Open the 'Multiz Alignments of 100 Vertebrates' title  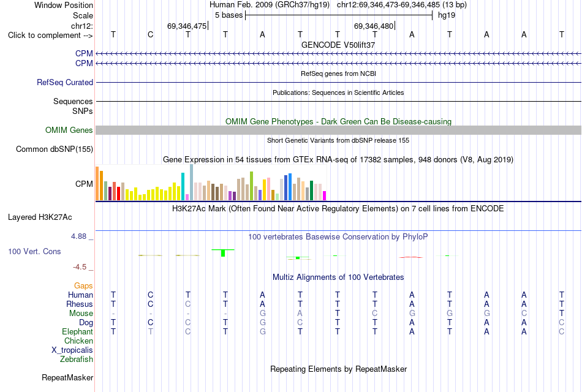[338, 277]
